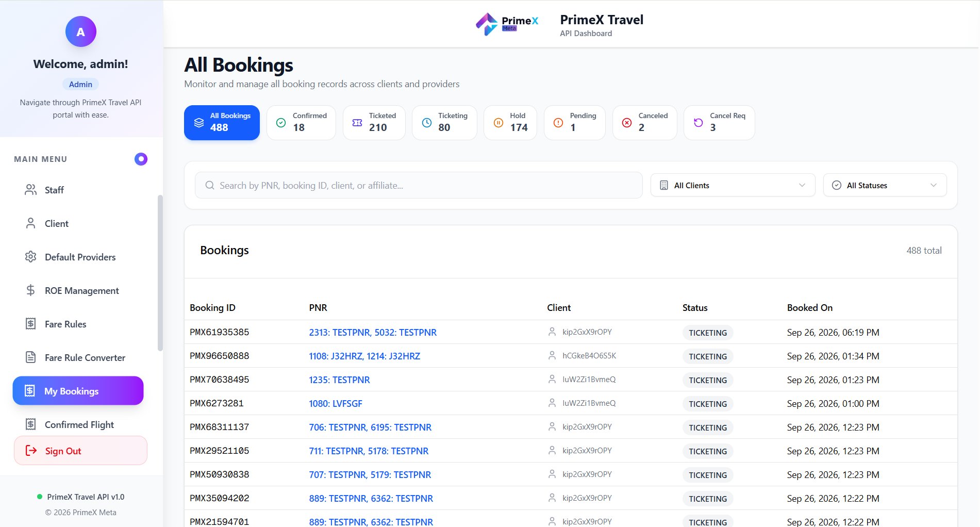Image resolution: width=980 pixels, height=527 pixels.
Task: Click the My Bookings sidebar button
Action: 78,391
